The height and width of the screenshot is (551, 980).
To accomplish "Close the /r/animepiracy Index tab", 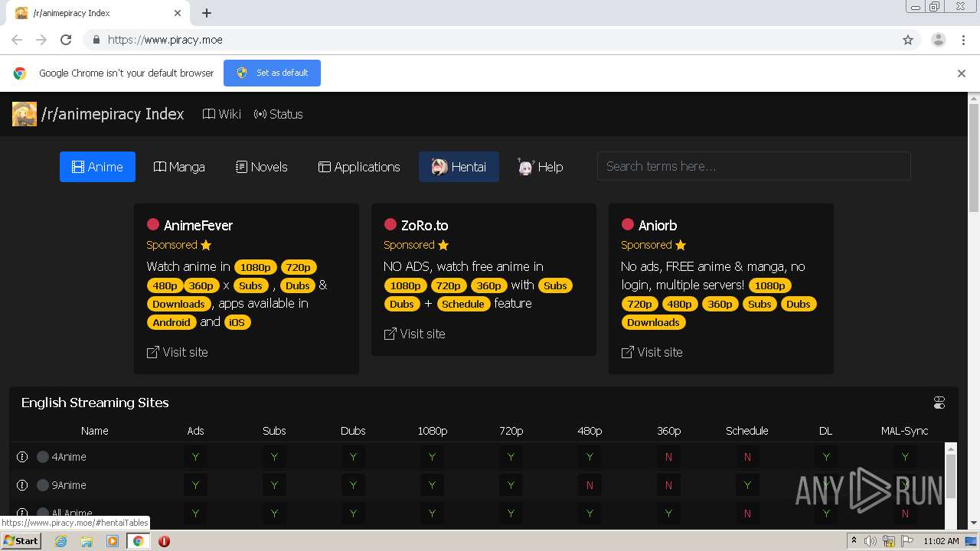I will click(x=178, y=13).
